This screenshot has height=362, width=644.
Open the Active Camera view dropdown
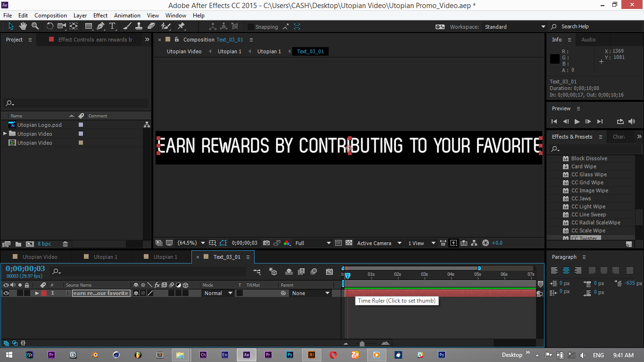click(379, 243)
